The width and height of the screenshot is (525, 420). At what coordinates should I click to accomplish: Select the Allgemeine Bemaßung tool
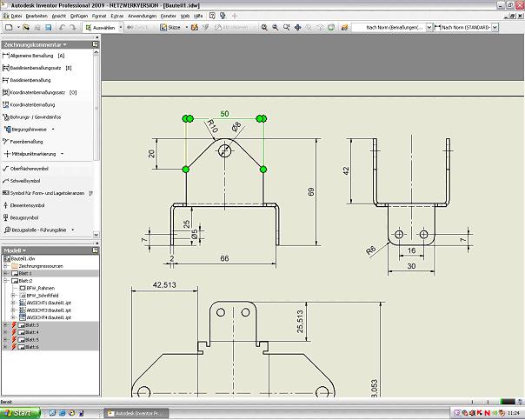[33, 56]
